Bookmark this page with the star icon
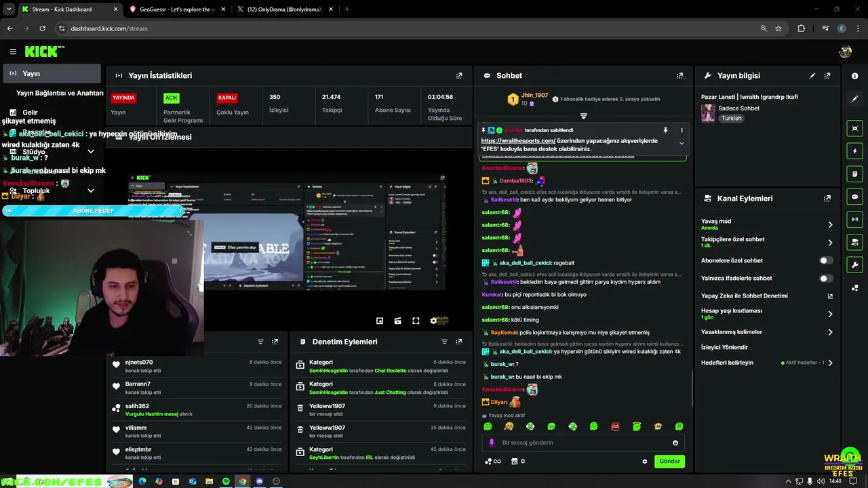Image resolution: width=868 pixels, height=488 pixels. point(778,28)
